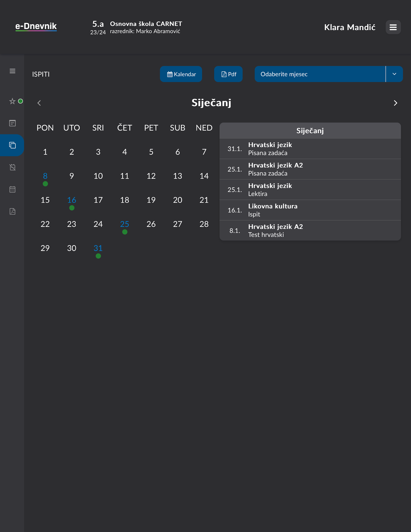Go to next month with right chevron
Screen dimensions: 411x532
(x=395, y=103)
